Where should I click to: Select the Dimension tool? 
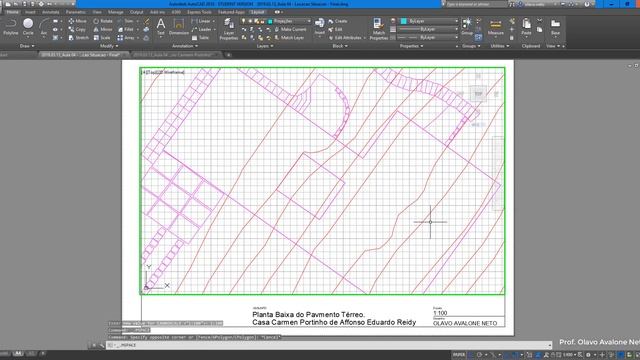tap(179, 27)
